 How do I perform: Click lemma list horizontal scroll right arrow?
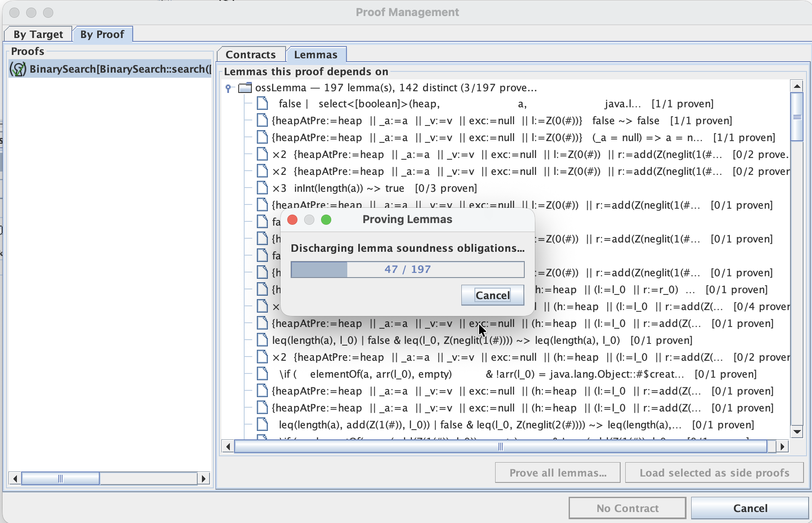pos(782,447)
